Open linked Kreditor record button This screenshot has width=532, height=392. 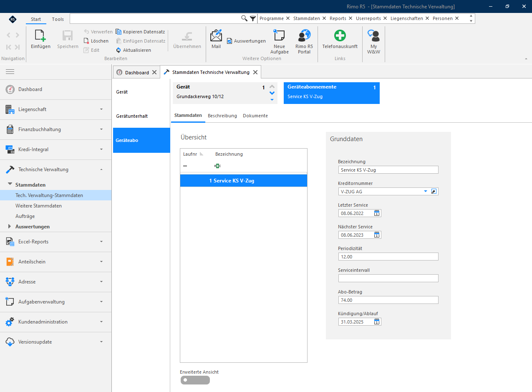point(434,191)
